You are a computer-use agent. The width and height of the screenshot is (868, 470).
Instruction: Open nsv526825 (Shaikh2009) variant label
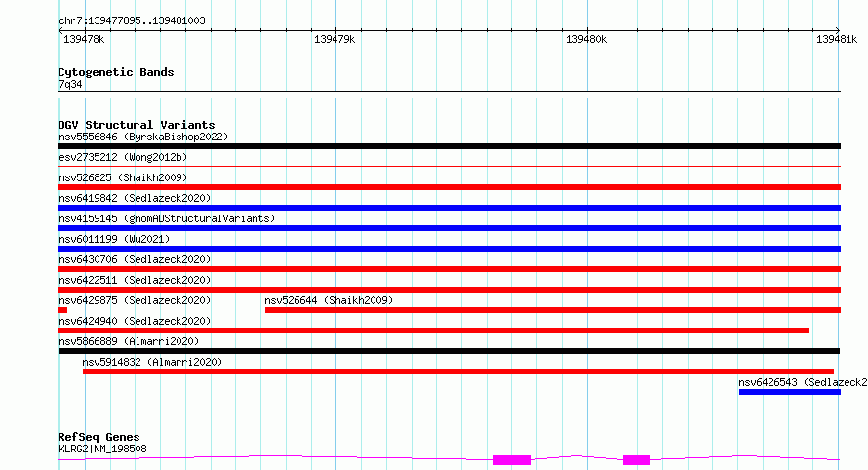[123, 177]
